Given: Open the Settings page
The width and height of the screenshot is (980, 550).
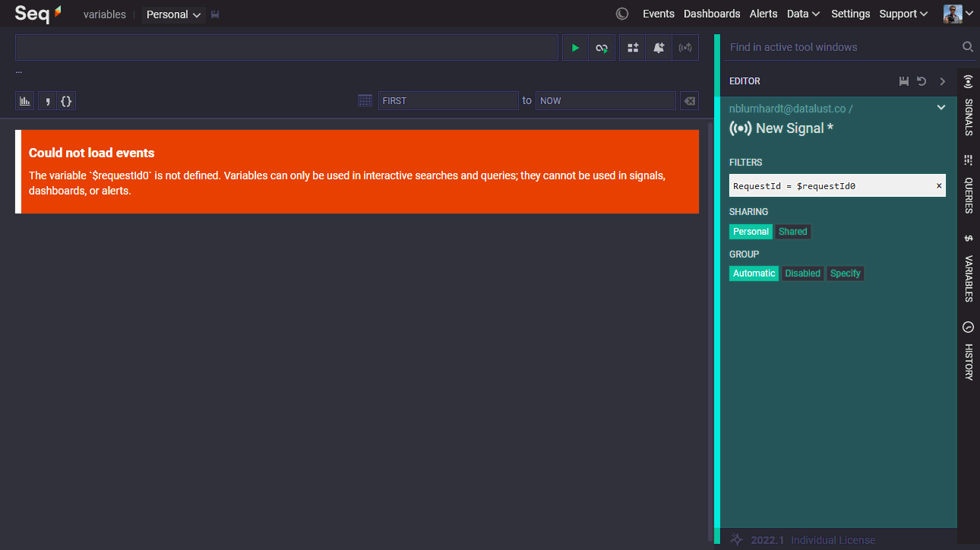Looking at the screenshot, I should click(850, 14).
